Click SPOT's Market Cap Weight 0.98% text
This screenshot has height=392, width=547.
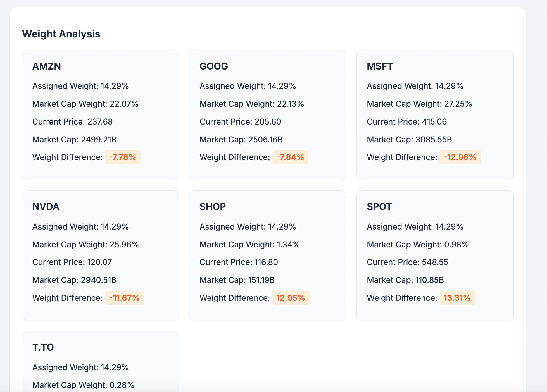[x=418, y=245]
